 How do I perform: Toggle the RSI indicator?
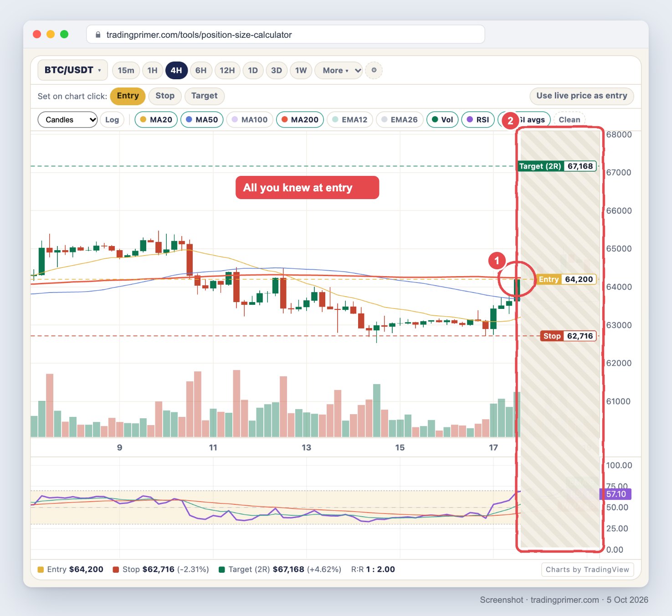(x=478, y=120)
